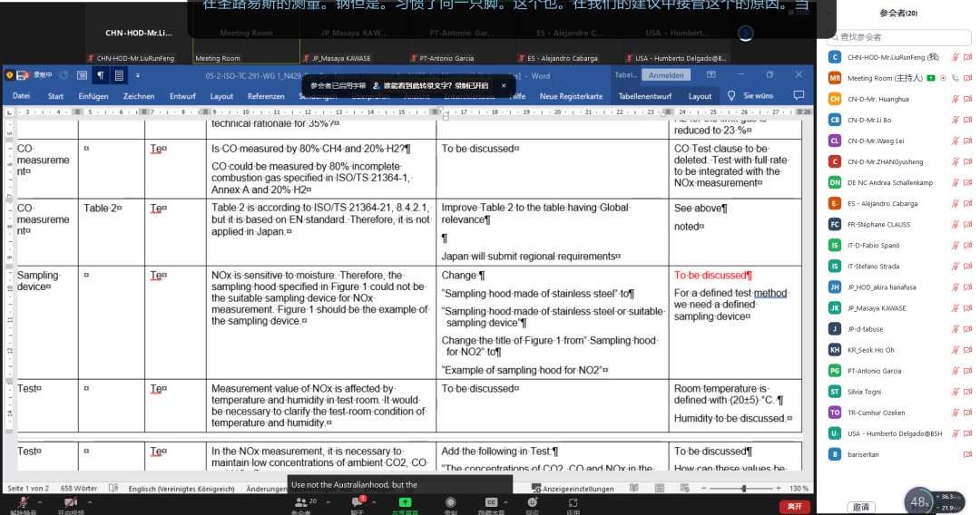The width and height of the screenshot is (980, 515).
Task: Click the Word undo/repeat icon in title bar
Action: point(64,75)
